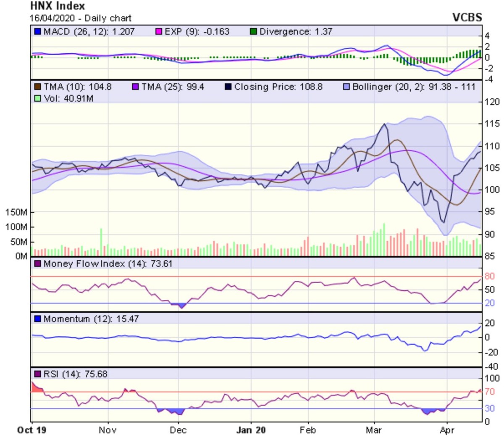Click the red 80 level label on Money Flow
The height and width of the screenshot is (440, 504).
coord(489,277)
